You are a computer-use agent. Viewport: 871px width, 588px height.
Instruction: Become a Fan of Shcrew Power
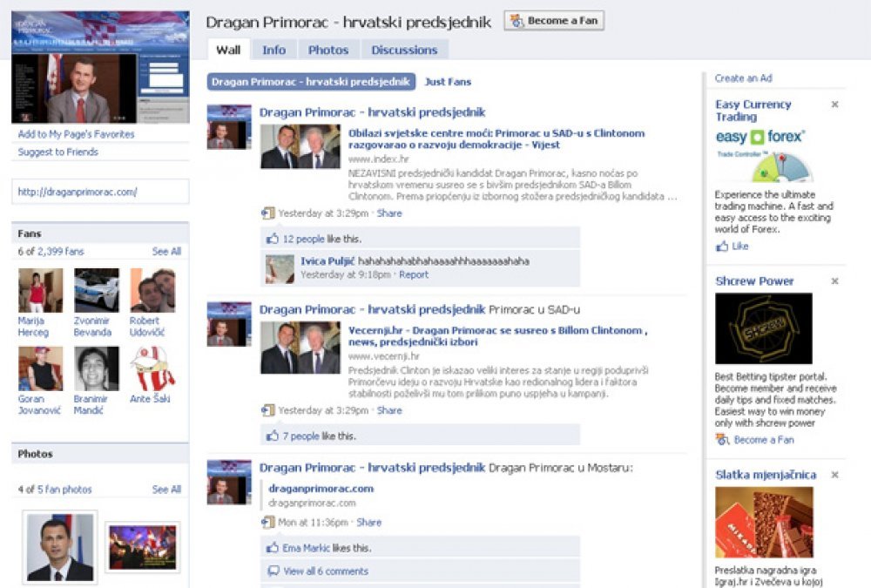764,440
